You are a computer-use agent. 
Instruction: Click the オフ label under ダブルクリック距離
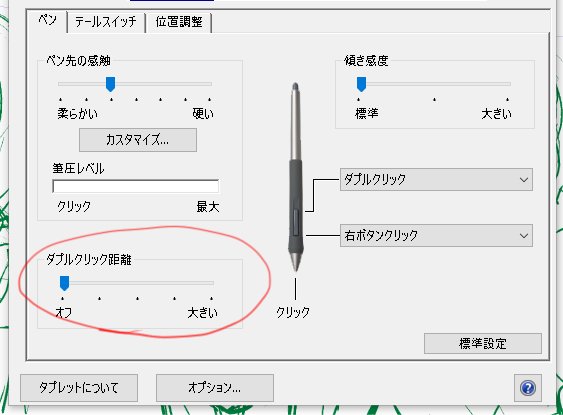pyautogui.click(x=64, y=313)
